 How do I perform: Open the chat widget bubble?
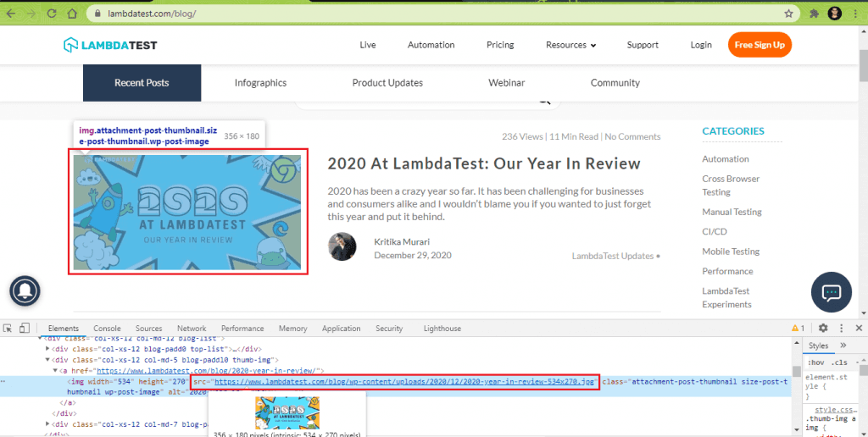[x=831, y=292]
